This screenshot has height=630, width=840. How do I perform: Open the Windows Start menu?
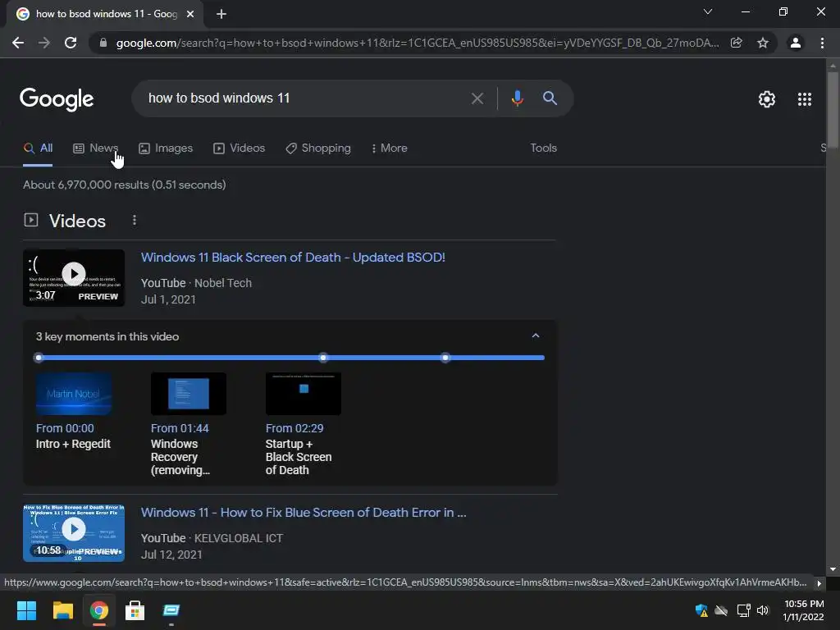26,610
